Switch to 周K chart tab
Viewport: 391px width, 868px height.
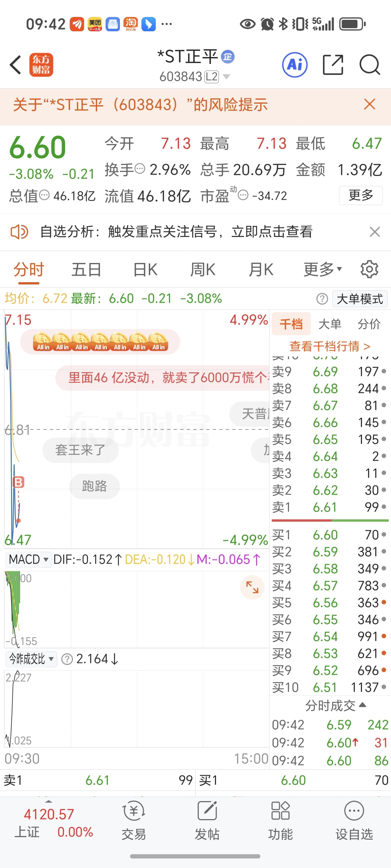(203, 269)
